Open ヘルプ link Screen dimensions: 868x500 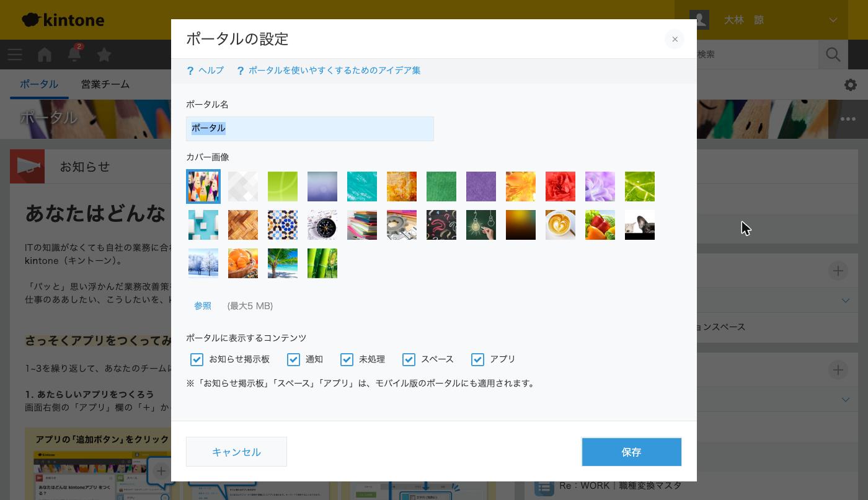[211, 71]
